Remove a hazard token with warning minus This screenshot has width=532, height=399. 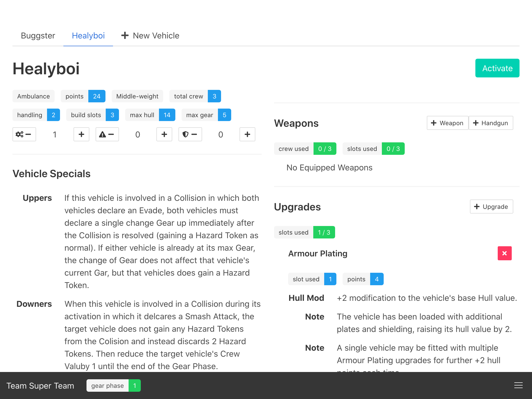click(x=107, y=134)
